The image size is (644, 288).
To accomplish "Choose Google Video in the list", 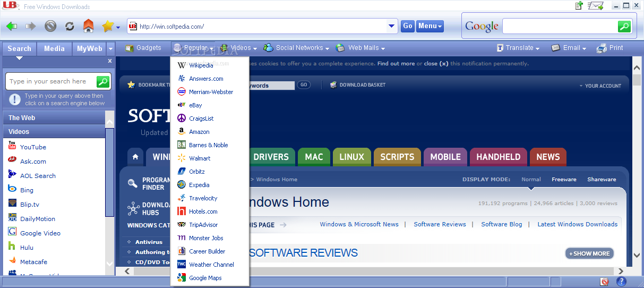I will pos(40,233).
